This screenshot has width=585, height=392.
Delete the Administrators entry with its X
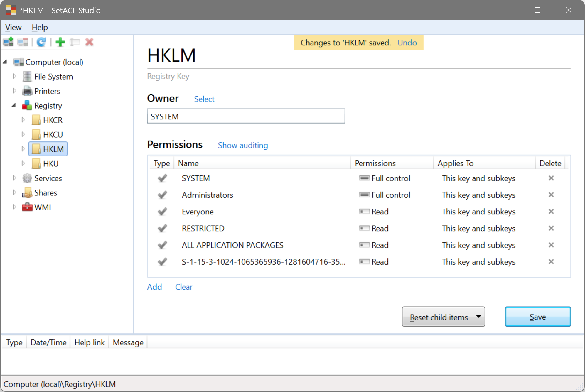pos(551,195)
